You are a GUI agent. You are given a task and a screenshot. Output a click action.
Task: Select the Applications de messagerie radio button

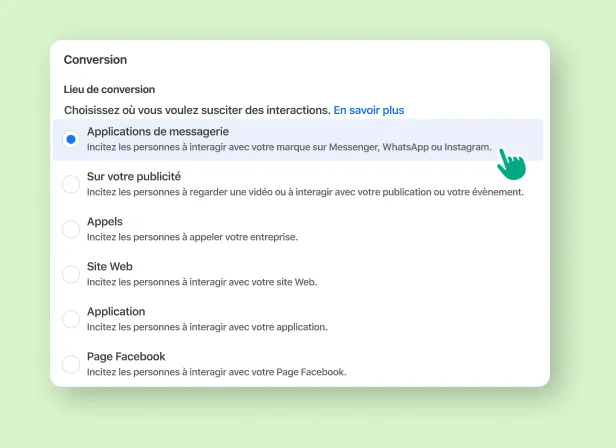71,140
